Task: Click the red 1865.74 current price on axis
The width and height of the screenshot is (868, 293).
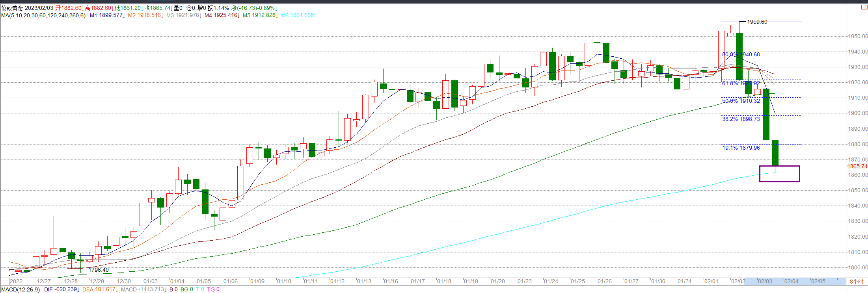Action: click(x=857, y=166)
